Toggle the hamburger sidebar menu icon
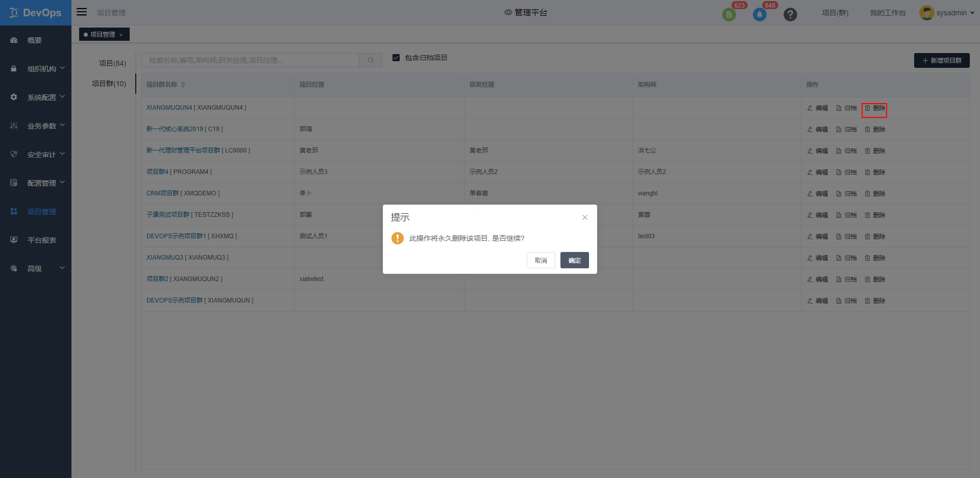Image resolution: width=980 pixels, height=478 pixels. (x=82, y=12)
